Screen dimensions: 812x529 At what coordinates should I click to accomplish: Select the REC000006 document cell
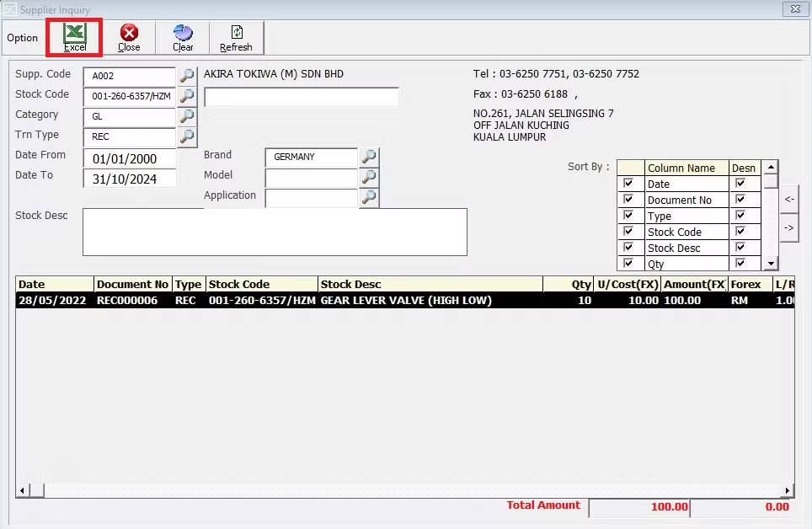click(x=132, y=300)
